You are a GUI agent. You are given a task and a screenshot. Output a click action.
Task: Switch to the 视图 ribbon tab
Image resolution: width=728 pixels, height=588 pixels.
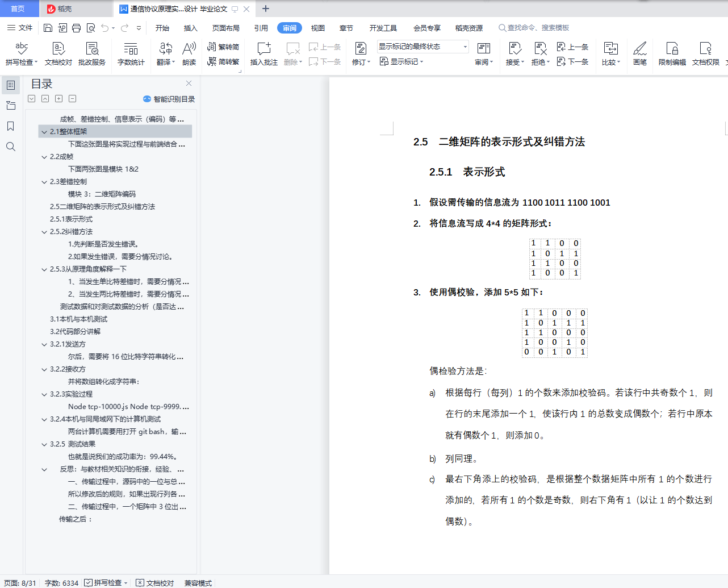point(318,28)
